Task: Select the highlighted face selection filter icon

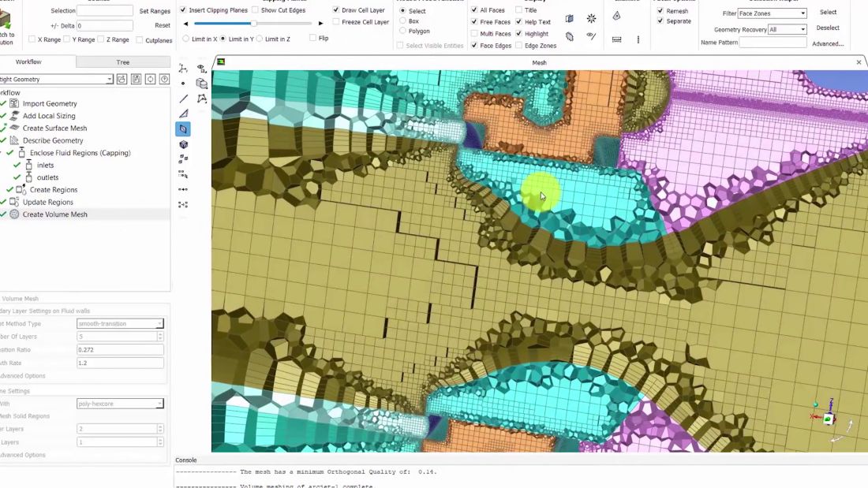Action: 183,129
